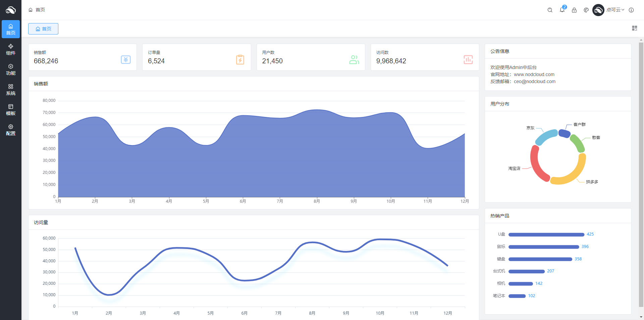Click the 台式机 bar in 热销产品
Screen dimensions: 644x320
[527, 271]
